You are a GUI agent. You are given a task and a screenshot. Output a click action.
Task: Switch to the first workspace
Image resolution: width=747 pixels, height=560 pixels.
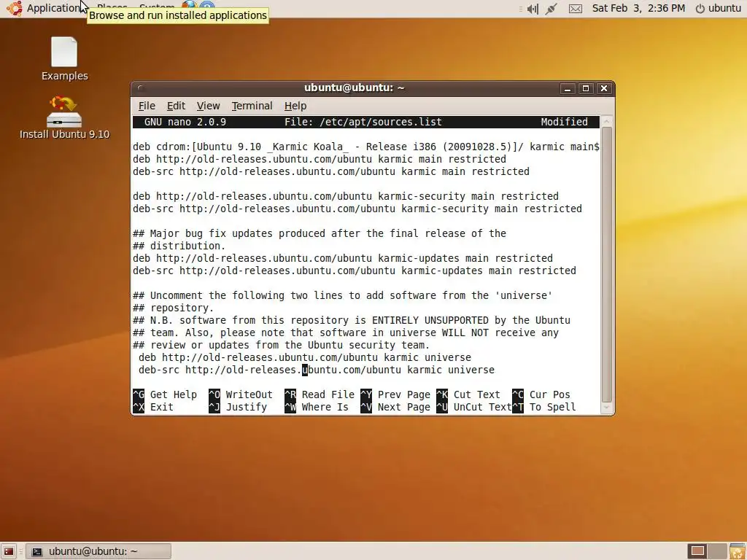click(x=697, y=551)
